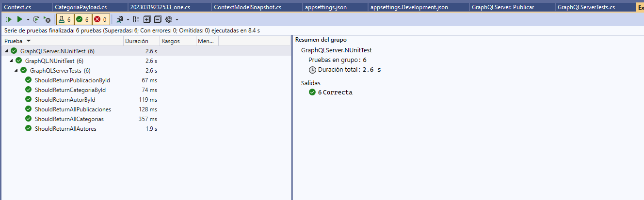644x200 pixels.
Task: Click the Men... column header
Action: [x=207, y=41]
